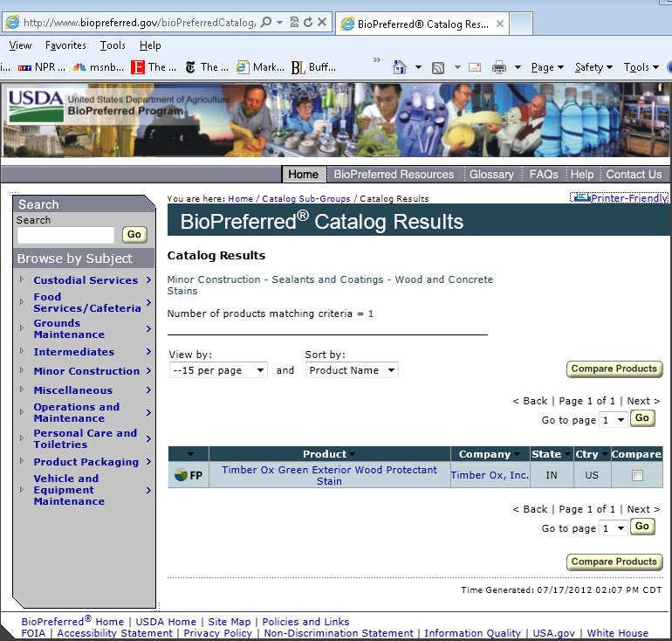Open the Sort by Product Name dropdown

pyautogui.click(x=352, y=370)
